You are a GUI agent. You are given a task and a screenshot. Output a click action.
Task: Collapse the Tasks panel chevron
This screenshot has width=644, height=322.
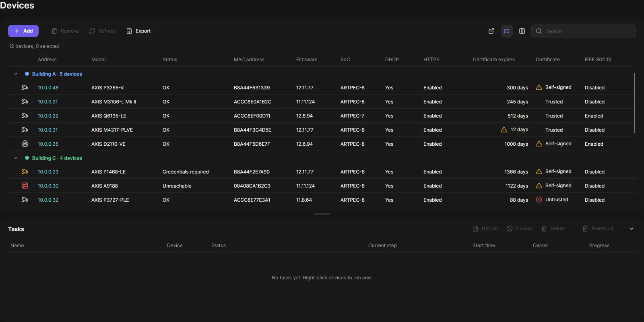632,229
